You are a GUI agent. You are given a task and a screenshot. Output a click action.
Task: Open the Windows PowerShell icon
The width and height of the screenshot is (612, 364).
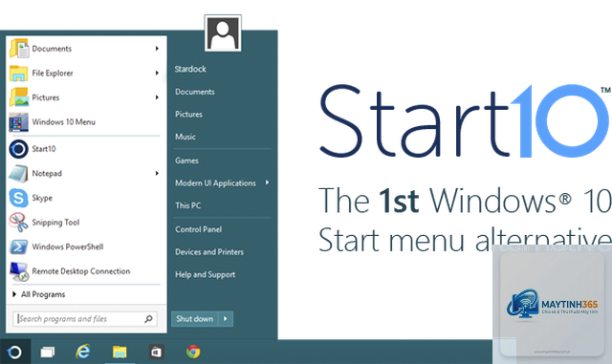pyautogui.click(x=19, y=246)
